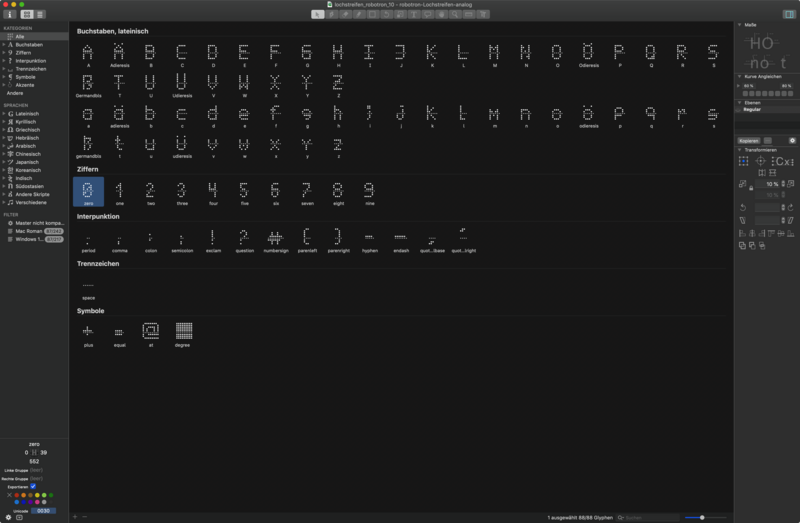This screenshot has height=523, width=800.
Task: Expand the Buchstaben category
Action: 3,45
